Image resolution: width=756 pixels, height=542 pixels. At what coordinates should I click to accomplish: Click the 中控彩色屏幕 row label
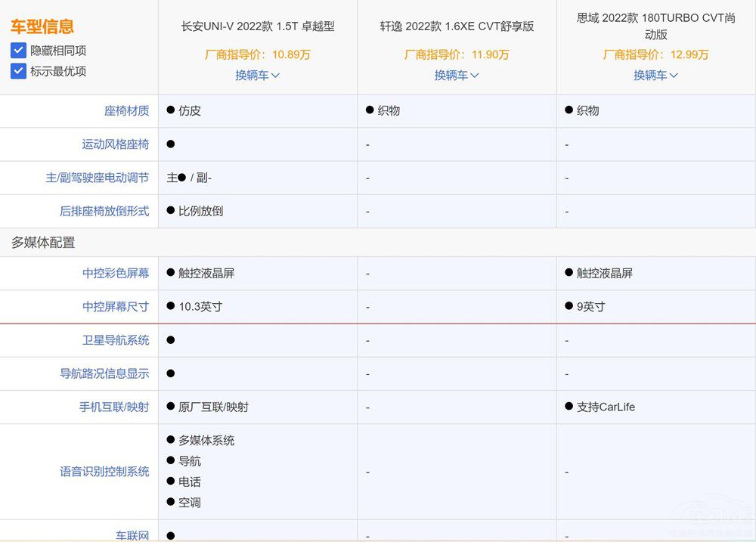(116, 273)
